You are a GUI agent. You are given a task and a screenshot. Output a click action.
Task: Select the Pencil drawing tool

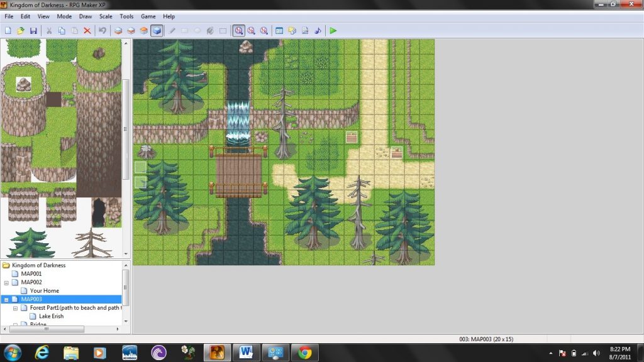(x=172, y=31)
